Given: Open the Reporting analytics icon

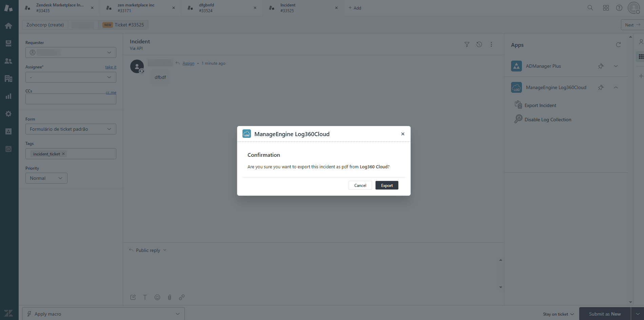Looking at the screenshot, I should (8, 96).
